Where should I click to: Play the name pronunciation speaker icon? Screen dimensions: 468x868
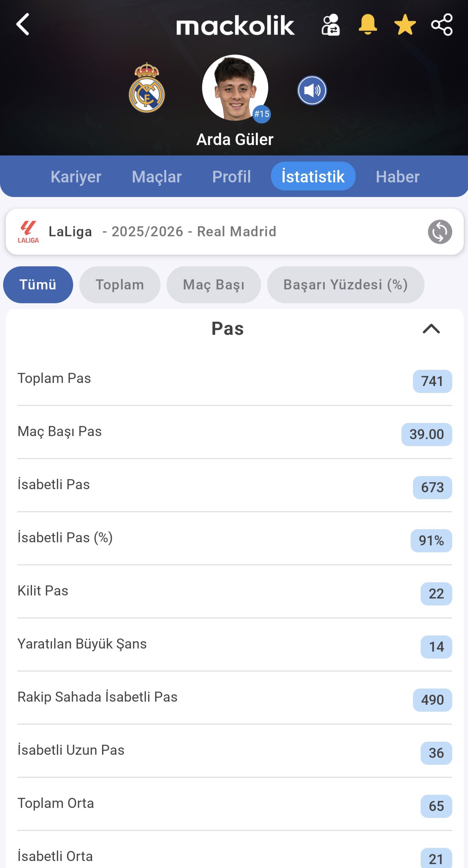tap(312, 90)
